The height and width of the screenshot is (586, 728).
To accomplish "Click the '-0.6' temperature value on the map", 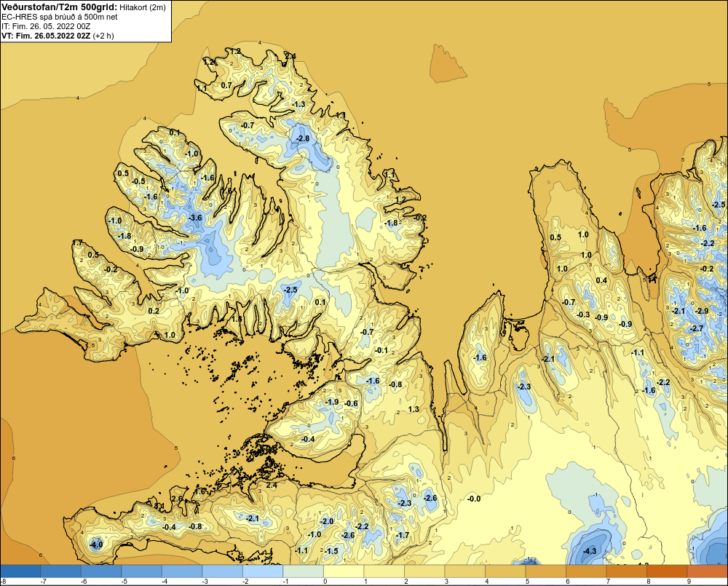I will coord(352,403).
